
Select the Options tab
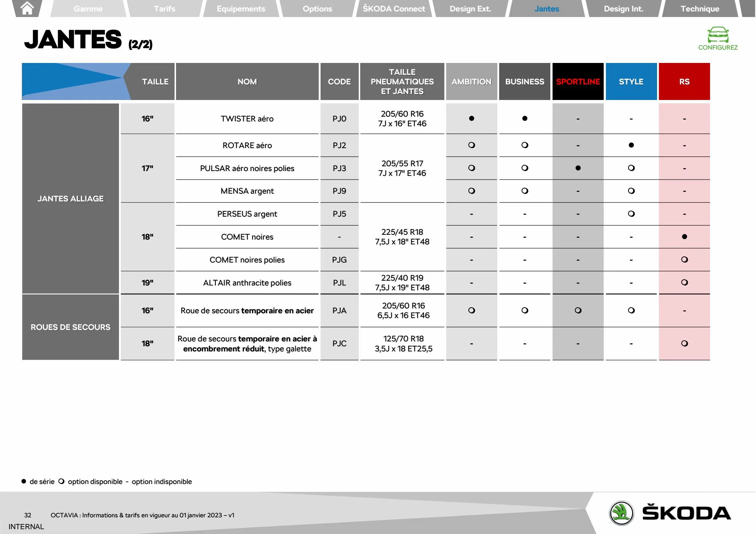[317, 9]
